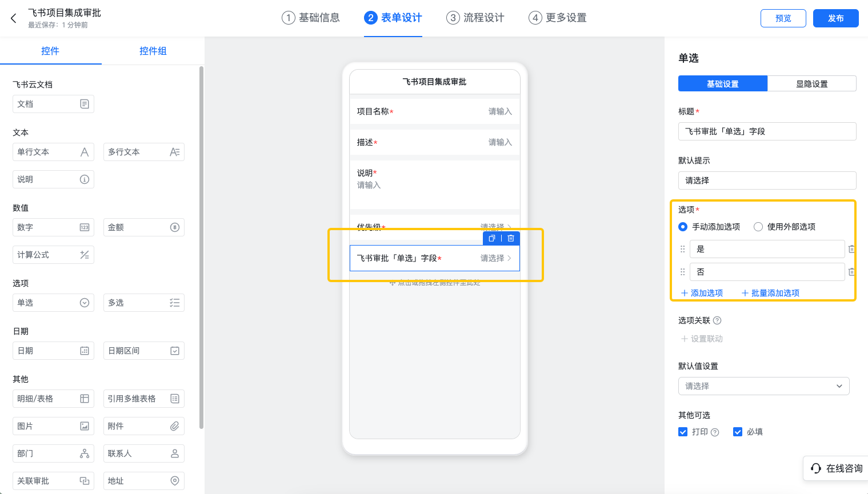Switch to the 控件 tab
868x494 pixels.
tap(50, 51)
